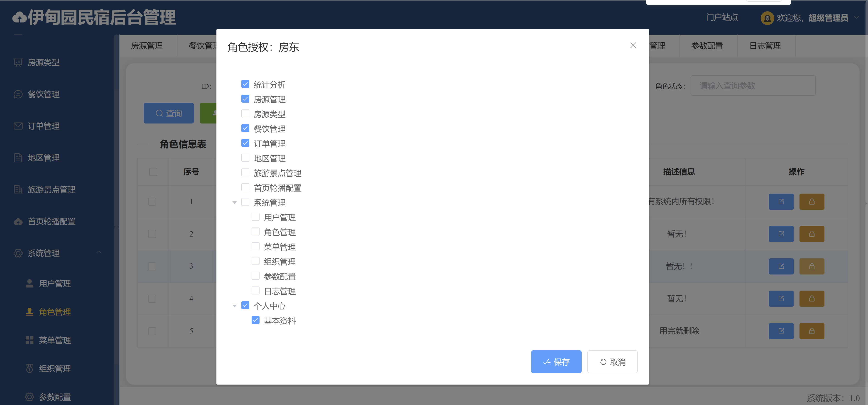The image size is (868, 405).
Task: Switch to the 日志管理 tab
Action: (765, 46)
